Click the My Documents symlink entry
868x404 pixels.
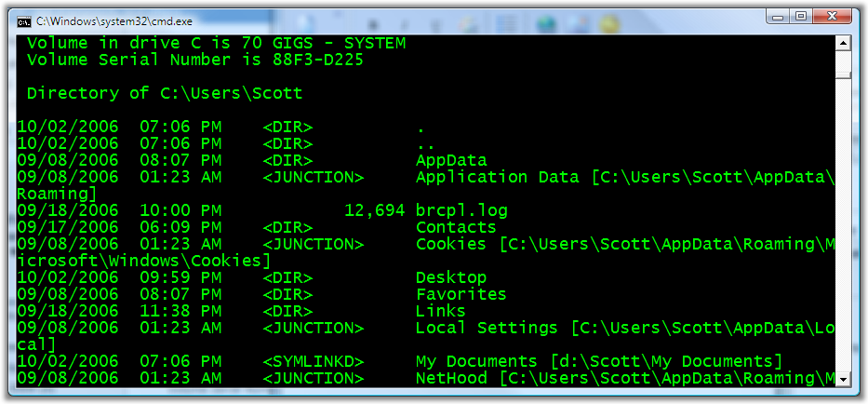(x=599, y=361)
